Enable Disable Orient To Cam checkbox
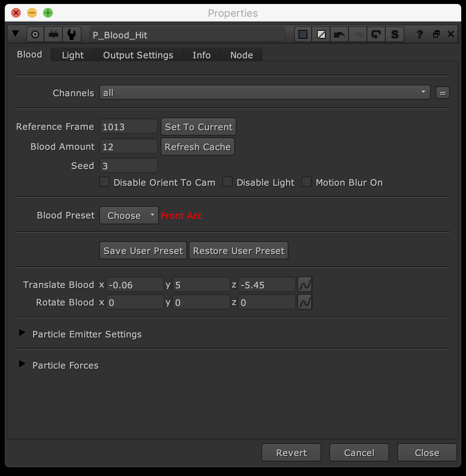This screenshot has height=476, width=466. [x=105, y=182]
